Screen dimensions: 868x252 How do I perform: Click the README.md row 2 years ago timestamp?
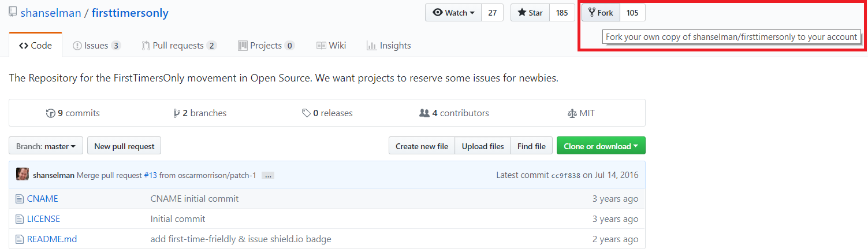[615, 239]
